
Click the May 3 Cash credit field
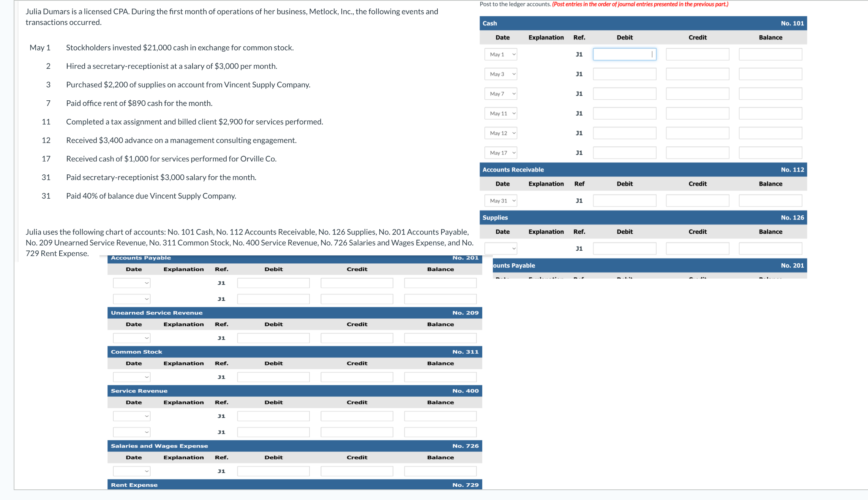pos(697,74)
